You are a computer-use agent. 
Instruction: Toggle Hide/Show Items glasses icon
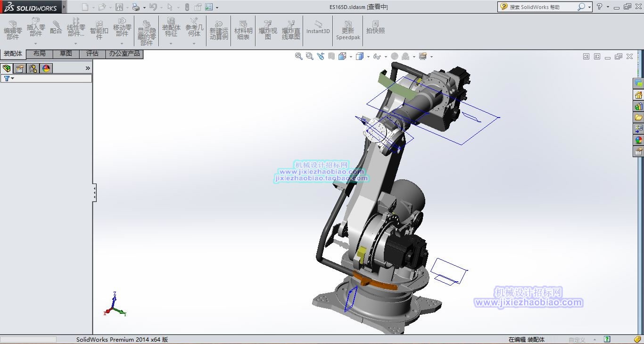[376, 56]
